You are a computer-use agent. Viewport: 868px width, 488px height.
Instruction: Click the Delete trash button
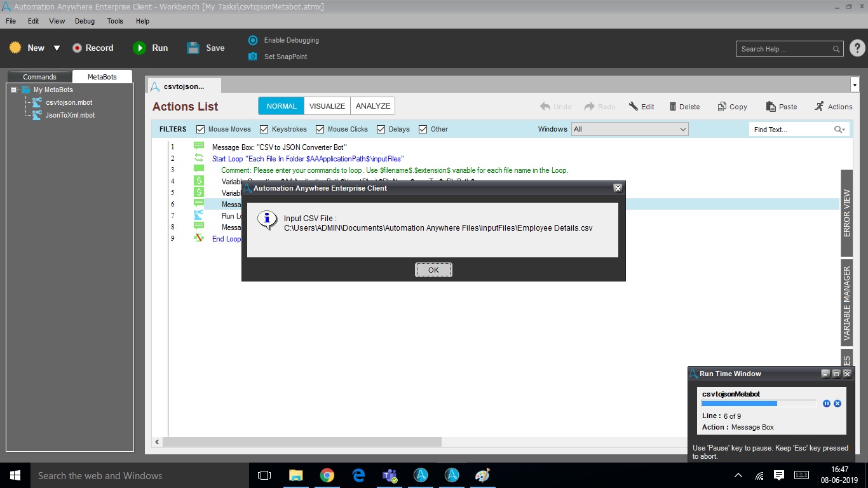(x=684, y=107)
